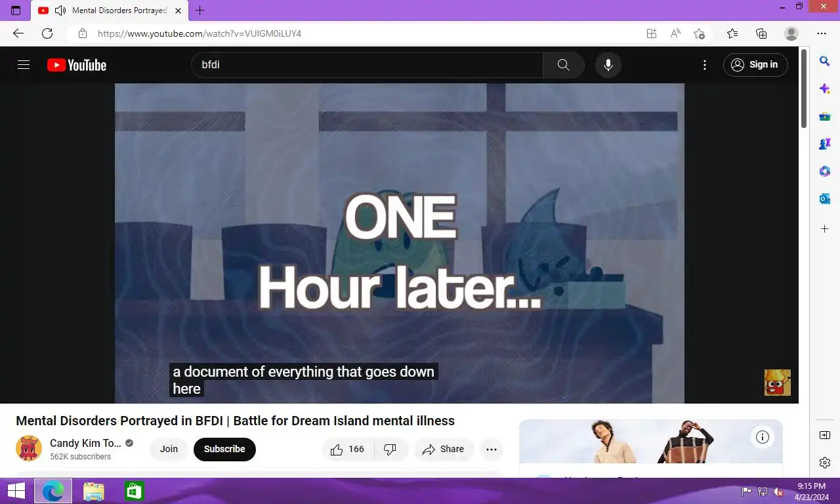Refresh the current page
840x504 pixels.
[x=47, y=33]
